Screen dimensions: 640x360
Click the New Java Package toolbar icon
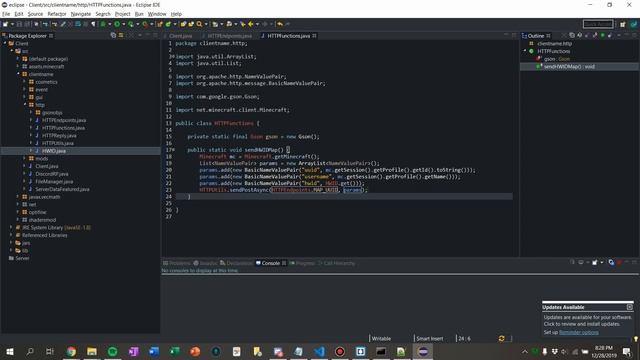[x=160, y=24]
